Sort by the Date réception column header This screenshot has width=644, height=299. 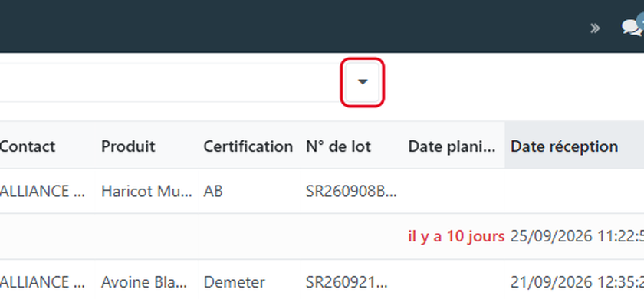564,146
